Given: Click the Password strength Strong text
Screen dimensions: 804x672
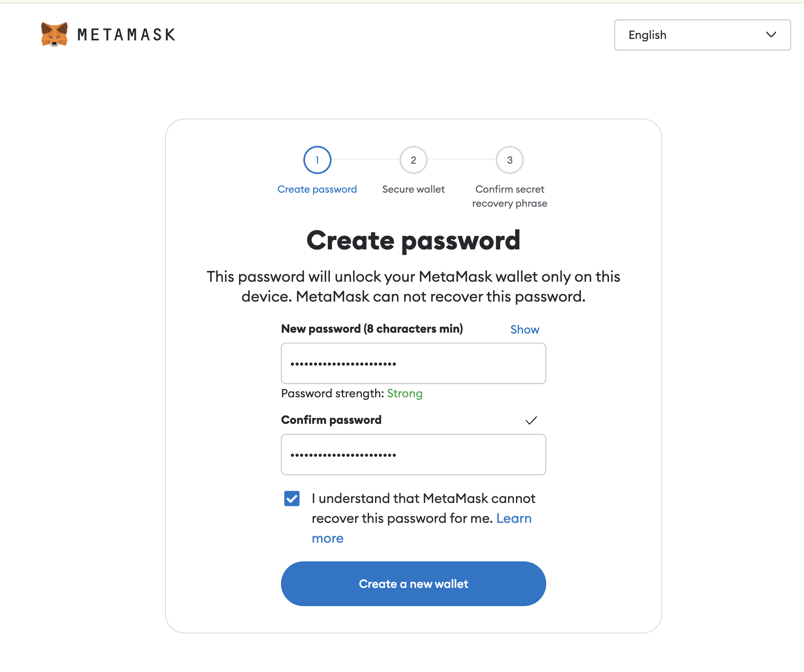Looking at the screenshot, I should 404,394.
